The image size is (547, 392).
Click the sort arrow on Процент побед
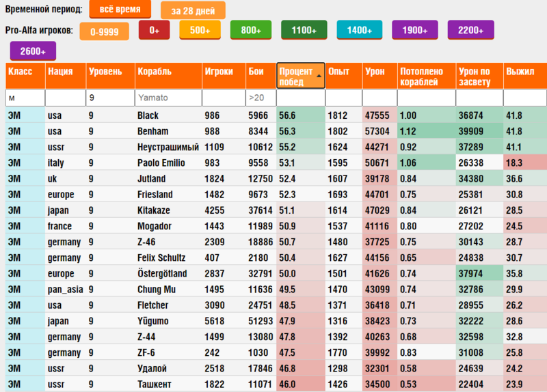319,76
